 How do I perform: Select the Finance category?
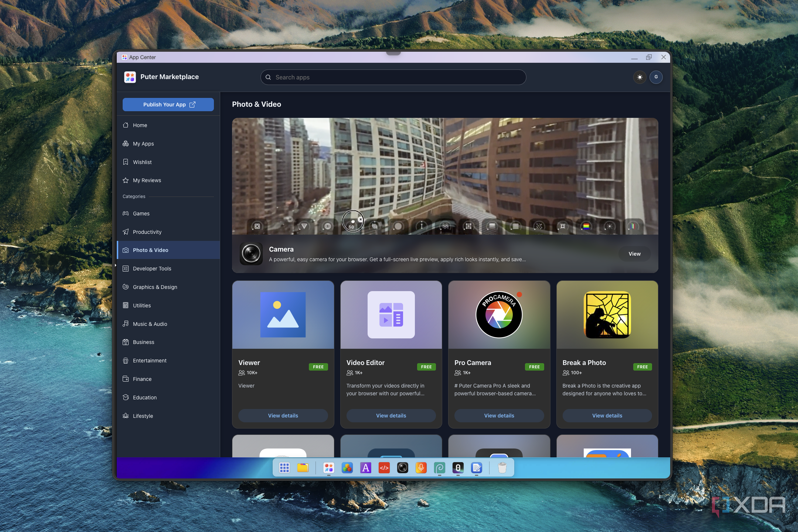[x=168, y=379]
